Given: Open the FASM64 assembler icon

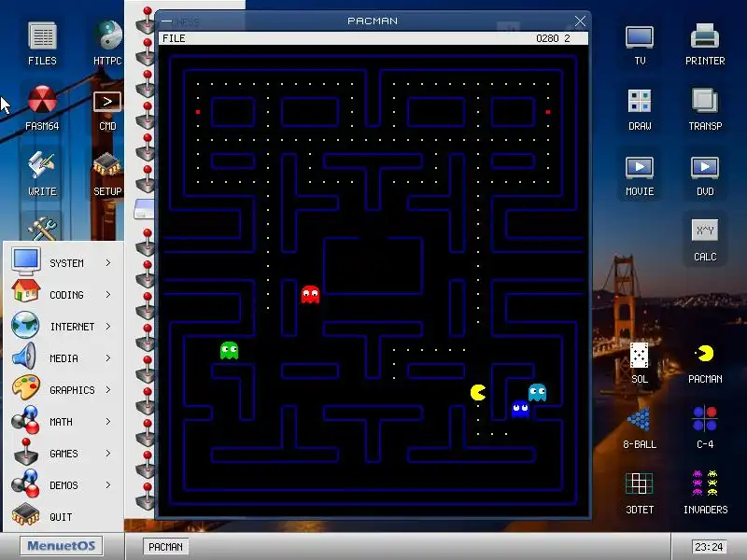Looking at the screenshot, I should coord(42,108).
